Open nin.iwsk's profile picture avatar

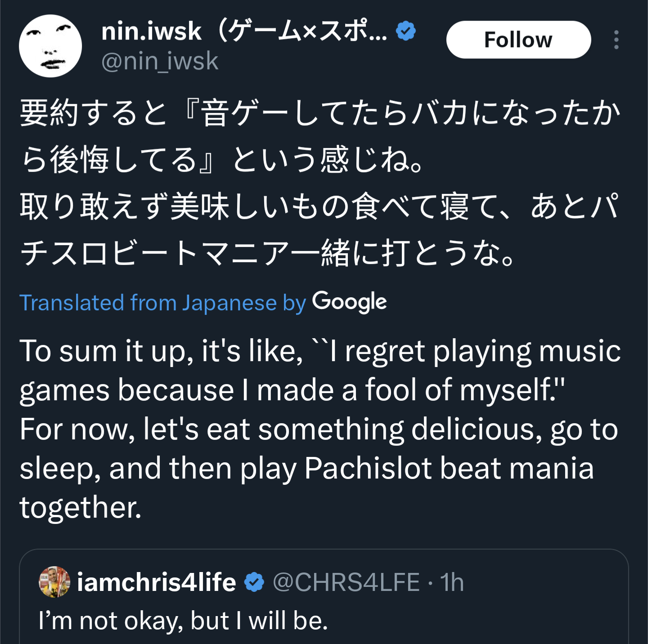[50, 46]
